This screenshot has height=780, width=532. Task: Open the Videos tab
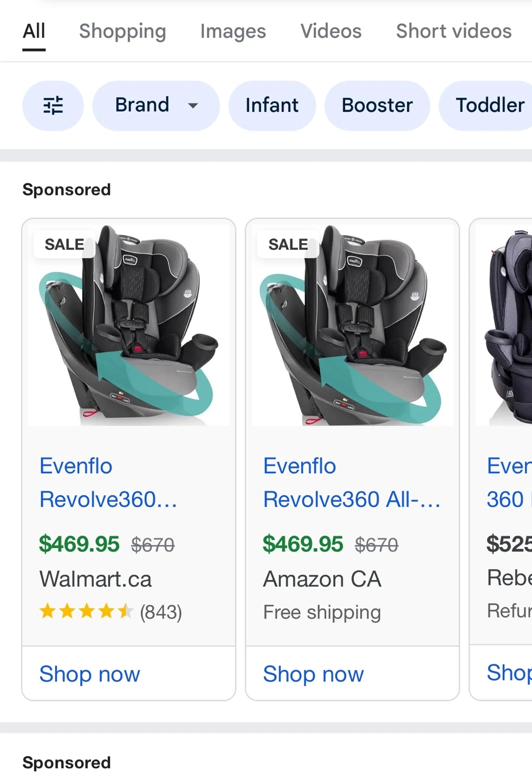click(x=331, y=31)
